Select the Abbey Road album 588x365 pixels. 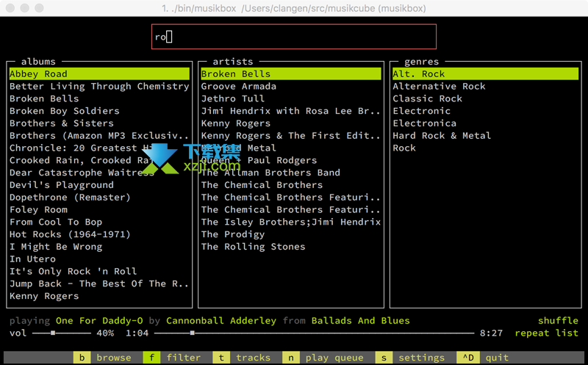pos(99,74)
